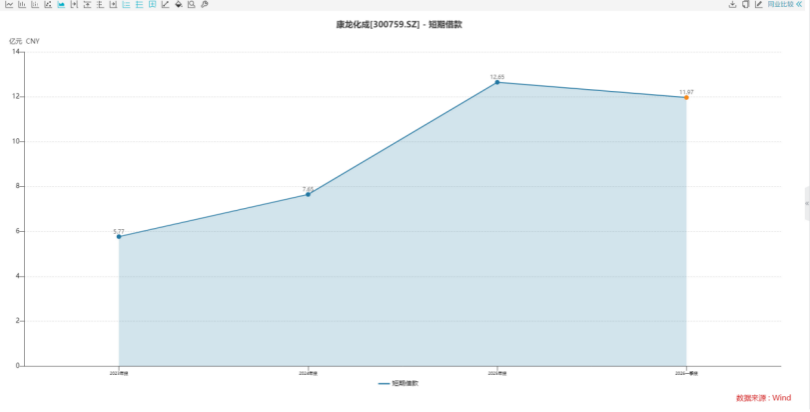The height and width of the screenshot is (412, 810).
Task: Click the trend line axis icon
Action: (165, 5)
